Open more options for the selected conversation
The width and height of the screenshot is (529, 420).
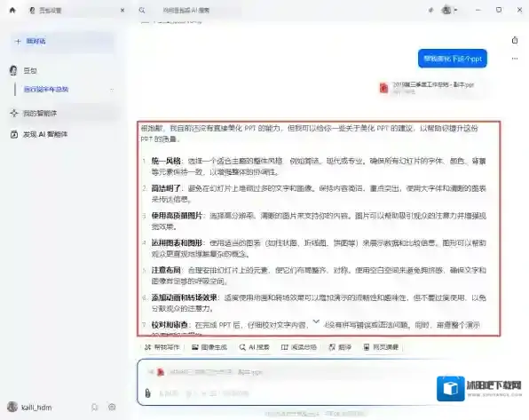[112, 90]
